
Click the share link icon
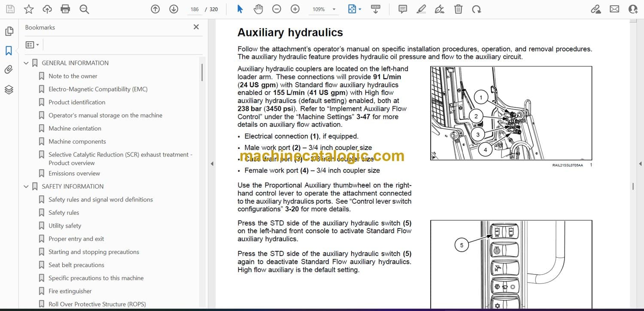(x=596, y=9)
